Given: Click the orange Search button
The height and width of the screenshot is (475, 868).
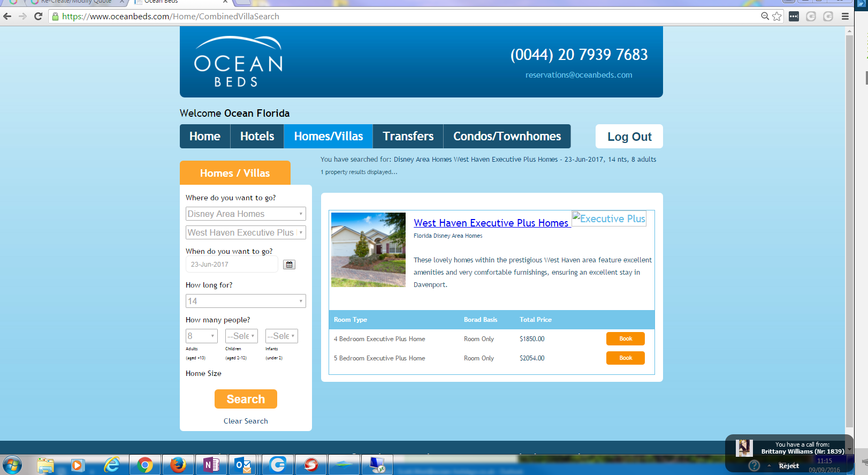Looking at the screenshot, I should (x=246, y=399).
